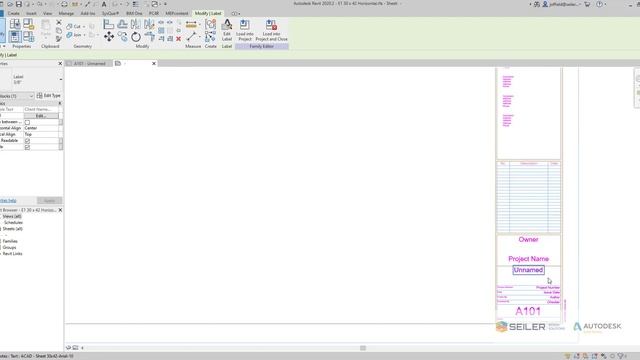Click the Edit Label ribbon tool
Viewport: 640px width, 360px height.
pyautogui.click(x=227, y=30)
